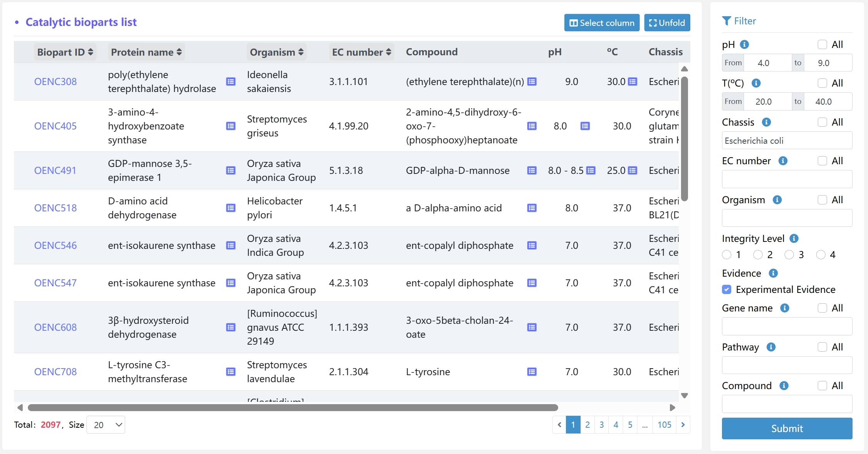The width and height of the screenshot is (868, 454).
Task: Sort table by EC number
Action: pos(362,52)
